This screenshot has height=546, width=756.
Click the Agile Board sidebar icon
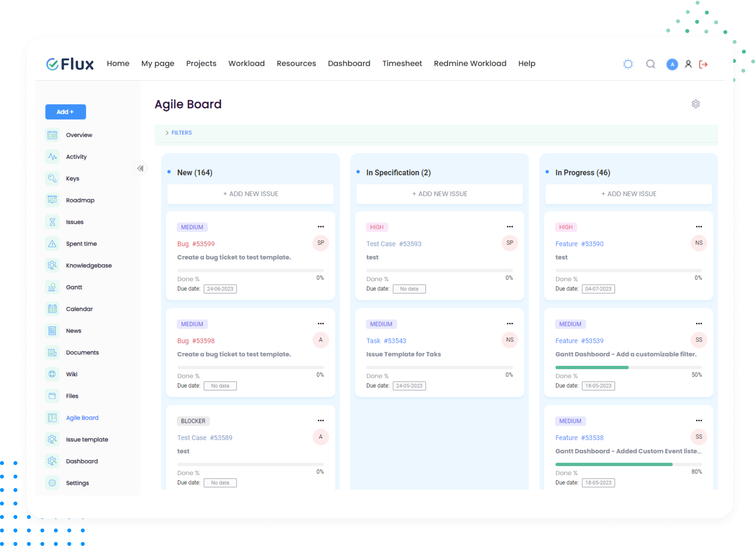52,418
